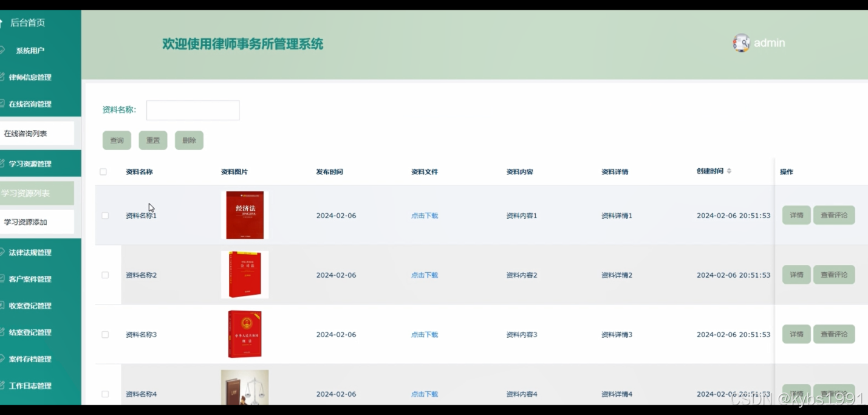The width and height of the screenshot is (868, 415).
Task: Click 详情 button in 资料名称1 row
Action: click(796, 215)
